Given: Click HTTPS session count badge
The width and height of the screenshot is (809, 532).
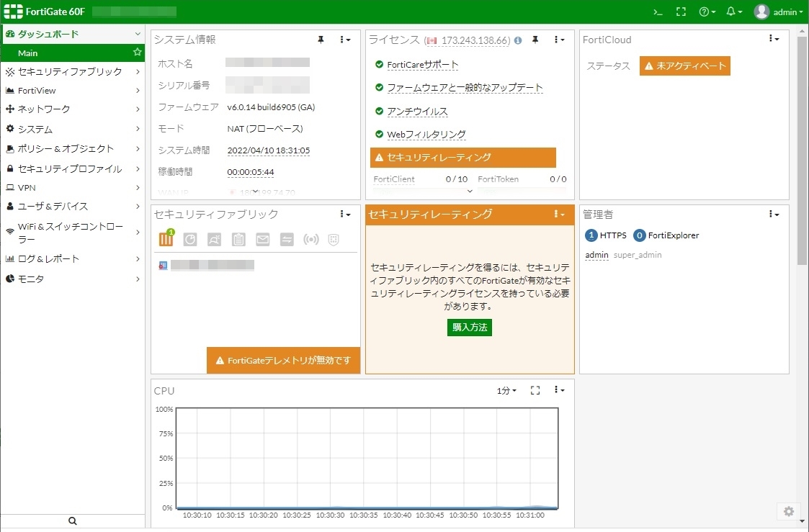Looking at the screenshot, I should (591, 235).
